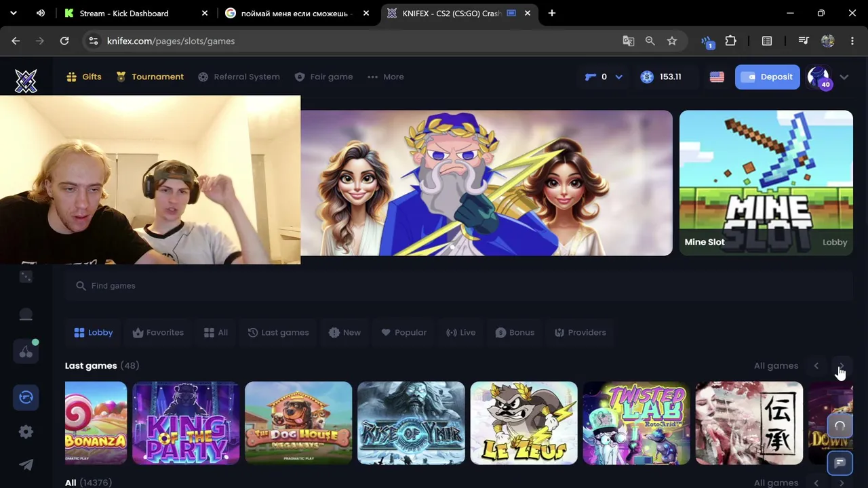Click the zoom magnifier icon in address bar
This screenshot has height=488, width=868.
650,41
